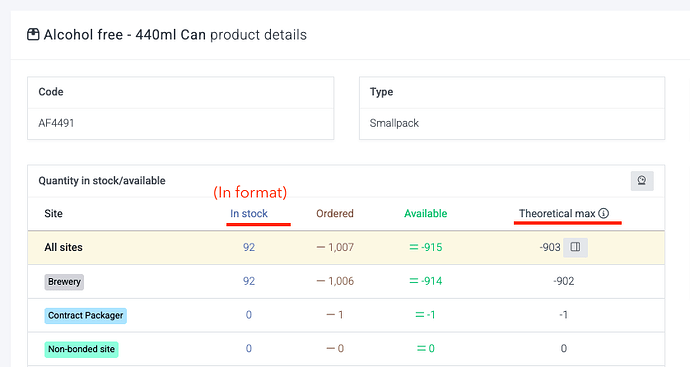Click Non-bonded site in-stock value 0
The width and height of the screenshot is (690, 367).
click(249, 349)
